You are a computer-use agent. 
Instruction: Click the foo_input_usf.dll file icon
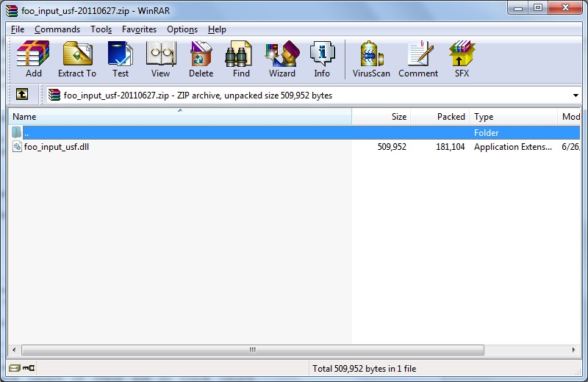coord(17,147)
